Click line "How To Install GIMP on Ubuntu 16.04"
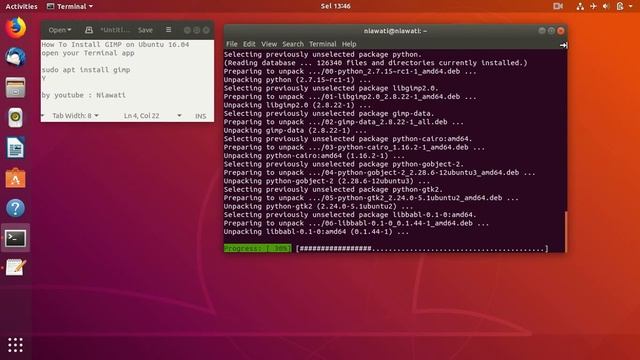This screenshot has height=360, width=640. pyautogui.click(x=115, y=44)
